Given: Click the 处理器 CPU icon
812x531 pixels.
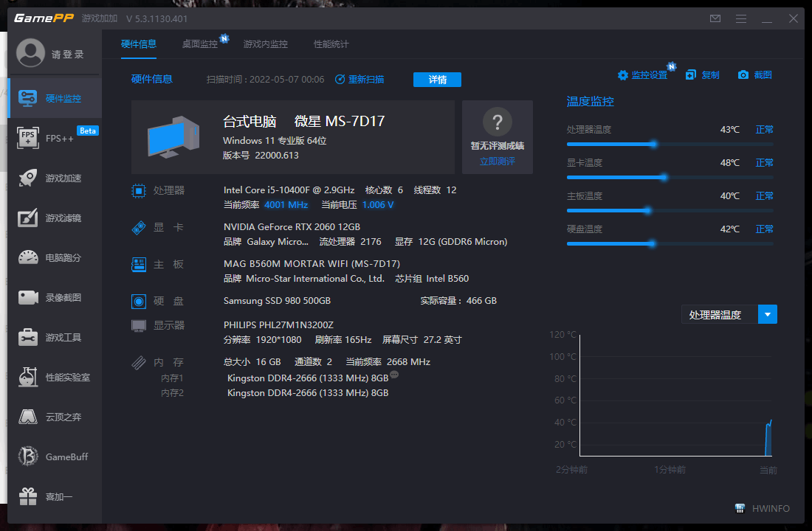Looking at the screenshot, I should (x=139, y=191).
